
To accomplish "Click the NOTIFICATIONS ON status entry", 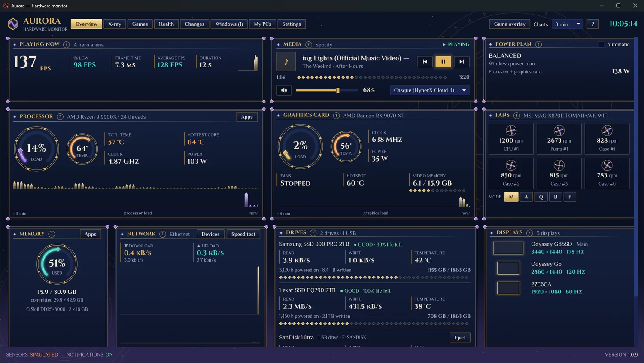I will tap(89, 354).
